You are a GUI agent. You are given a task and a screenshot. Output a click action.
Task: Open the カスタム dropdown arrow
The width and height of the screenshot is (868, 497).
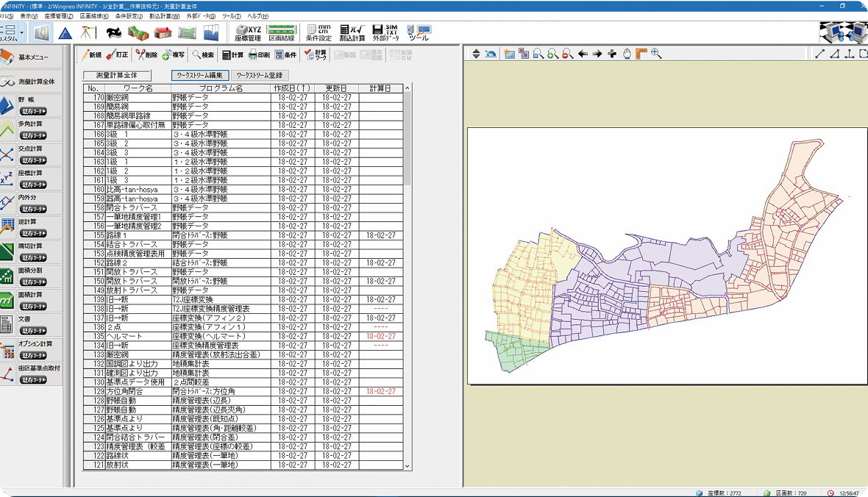click(21, 33)
